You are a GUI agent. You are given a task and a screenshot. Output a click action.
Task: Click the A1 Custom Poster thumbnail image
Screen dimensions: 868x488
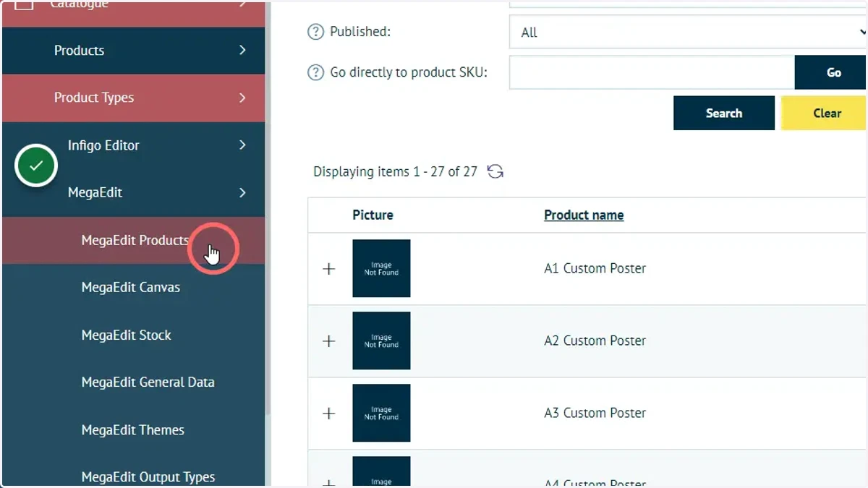[x=381, y=268]
